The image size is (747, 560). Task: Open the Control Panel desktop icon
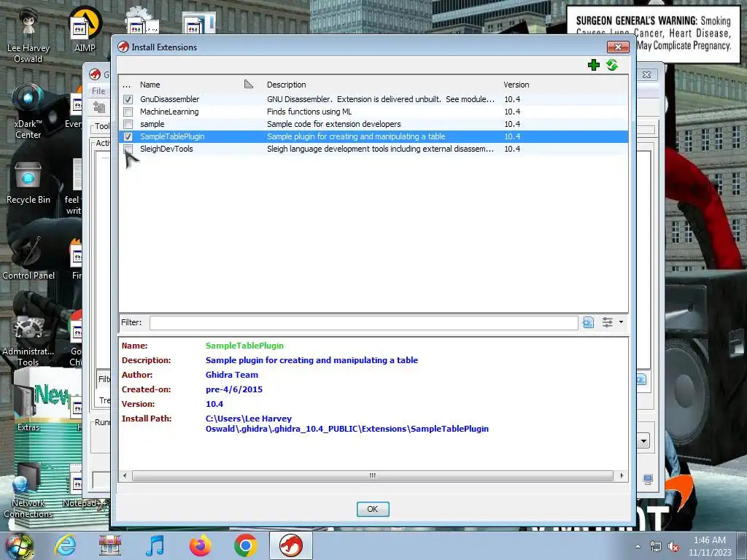pos(28,258)
